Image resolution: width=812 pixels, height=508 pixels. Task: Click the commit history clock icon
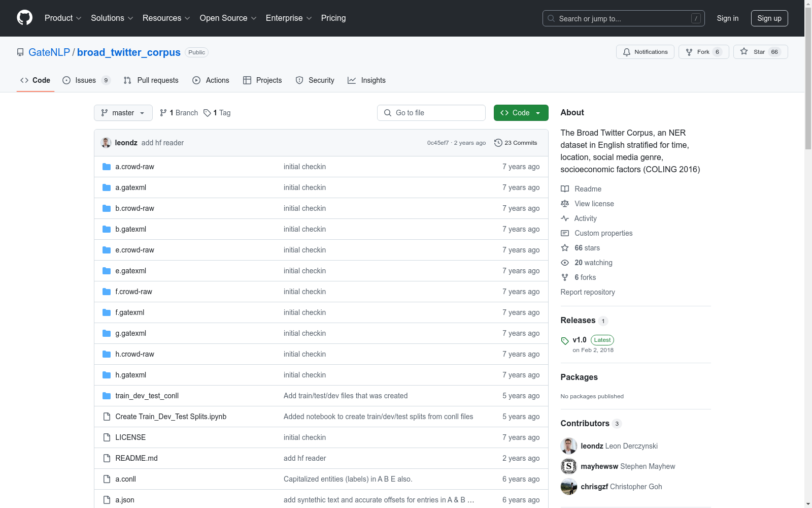(x=498, y=143)
